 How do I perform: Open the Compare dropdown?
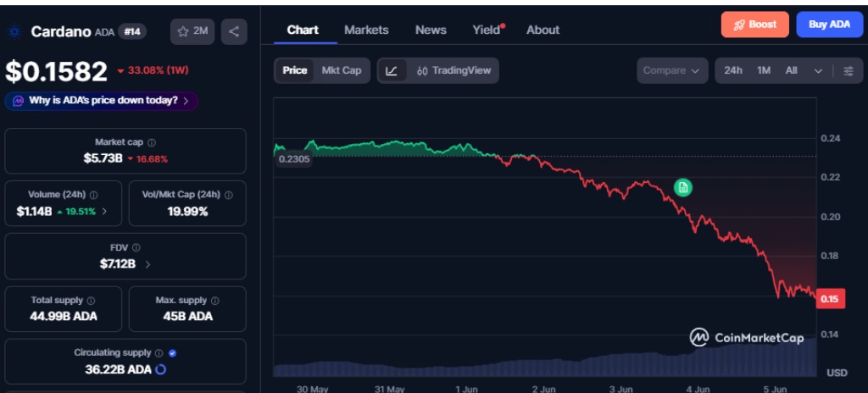click(x=672, y=71)
